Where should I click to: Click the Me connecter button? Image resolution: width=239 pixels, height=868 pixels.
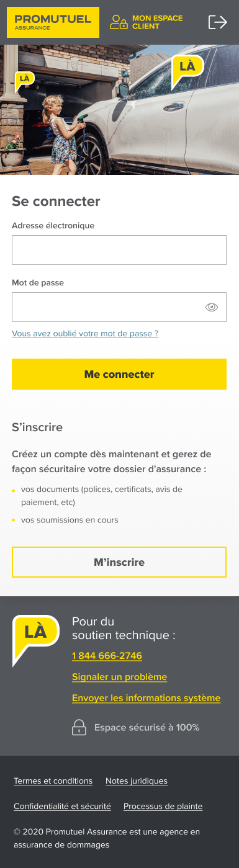coord(119,374)
